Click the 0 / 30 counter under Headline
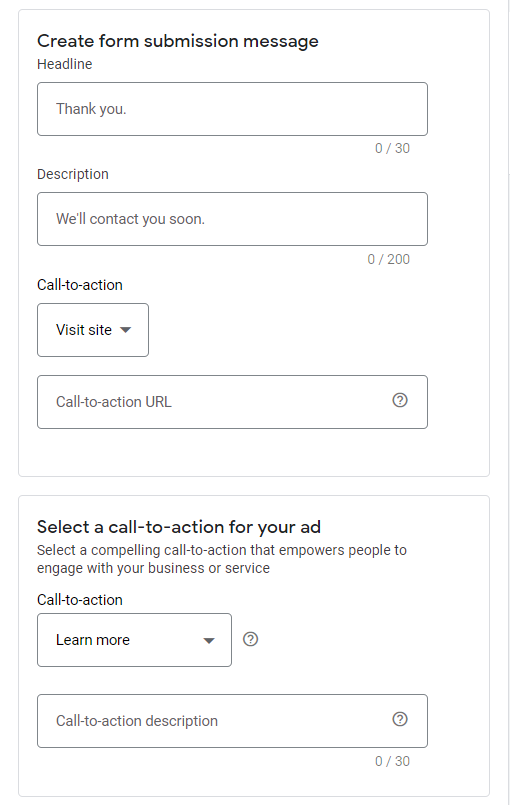 392,148
